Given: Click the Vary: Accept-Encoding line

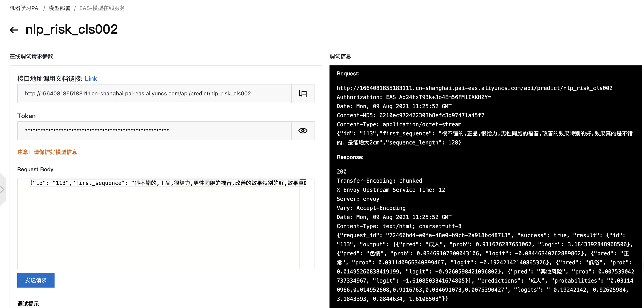Looking at the screenshot, I should tap(371, 208).
